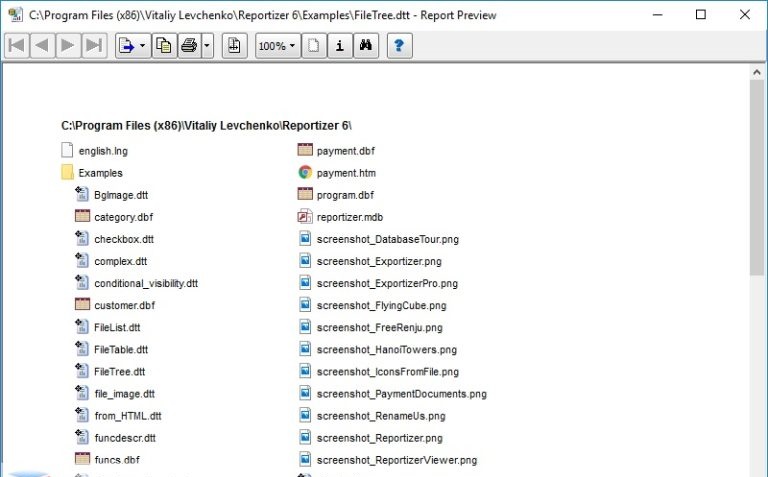Select text 'screenshot_IconsFromFile.png'
The image size is (768, 477).
tap(388, 372)
